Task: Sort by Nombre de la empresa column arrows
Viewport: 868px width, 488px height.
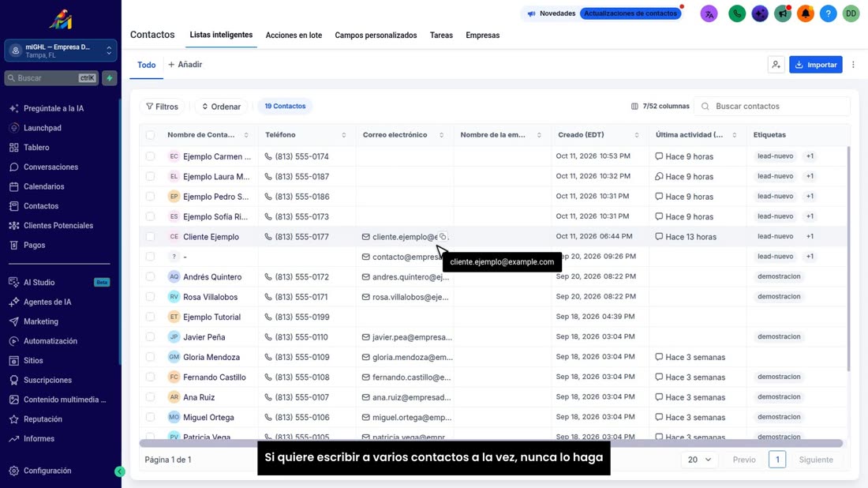Action: (539, 135)
